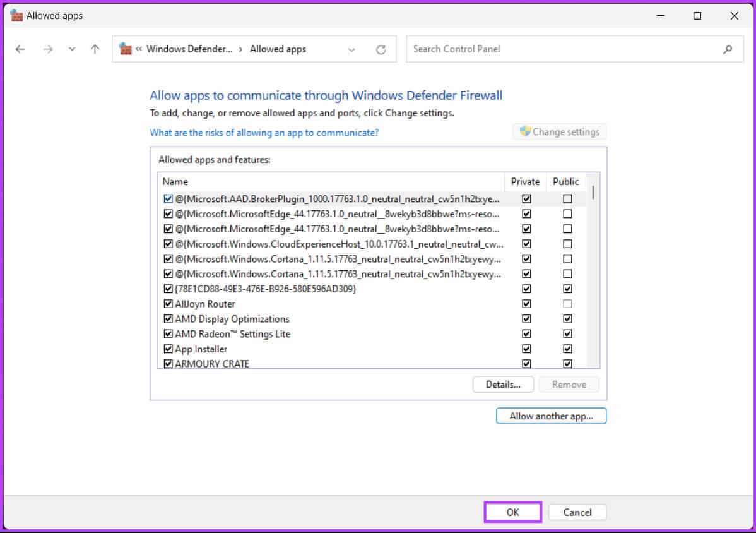Select Microsoft.AAD.BrokerPlugin row text

tap(337, 199)
